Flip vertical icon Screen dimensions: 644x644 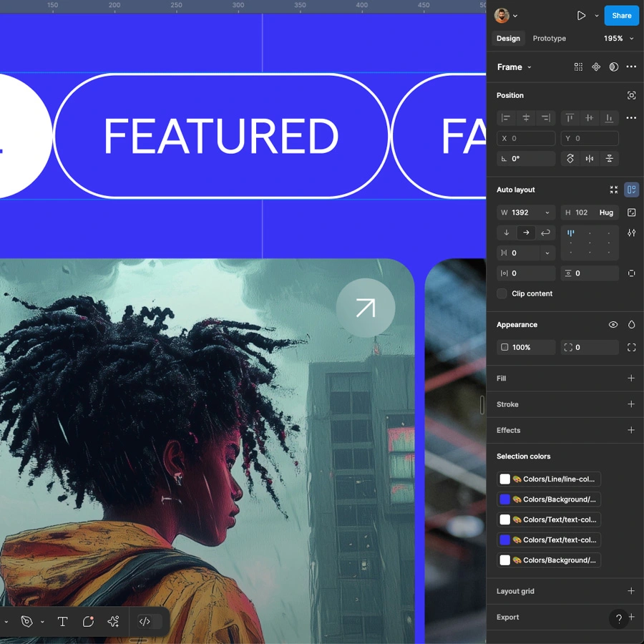609,159
